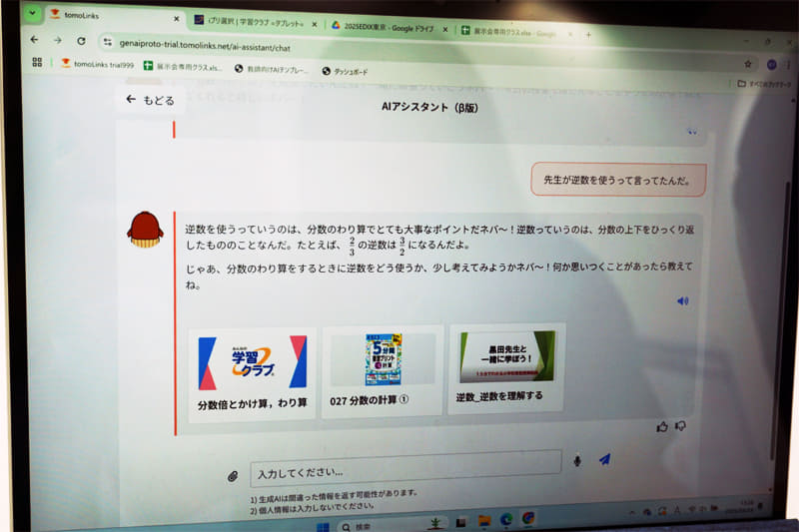This screenshot has height=532, width=799.
Task: Open Chrome from the taskbar
Action: (x=528, y=518)
